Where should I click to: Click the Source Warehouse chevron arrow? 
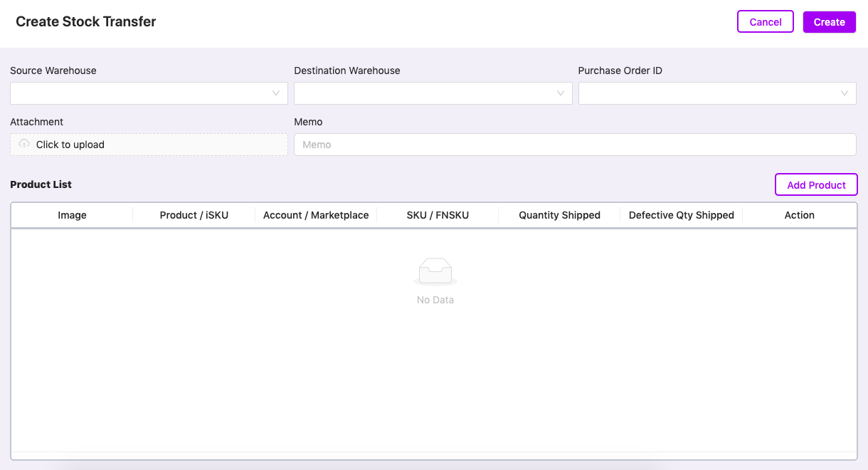pyautogui.click(x=276, y=93)
